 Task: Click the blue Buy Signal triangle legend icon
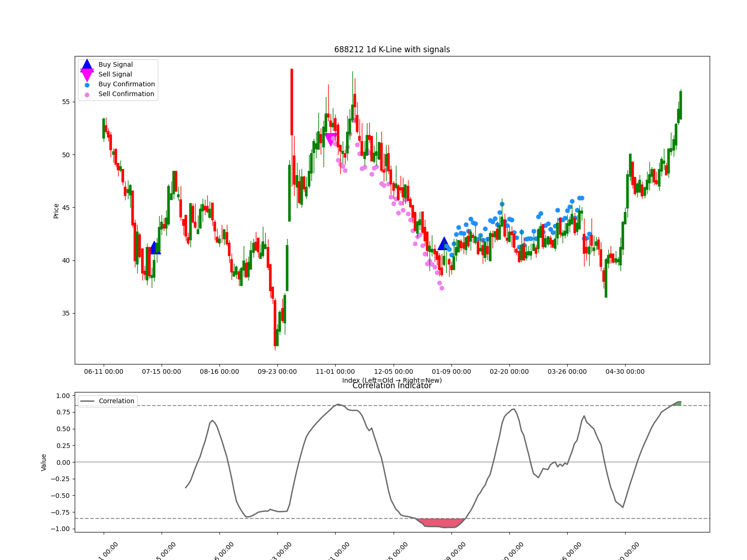(87, 66)
